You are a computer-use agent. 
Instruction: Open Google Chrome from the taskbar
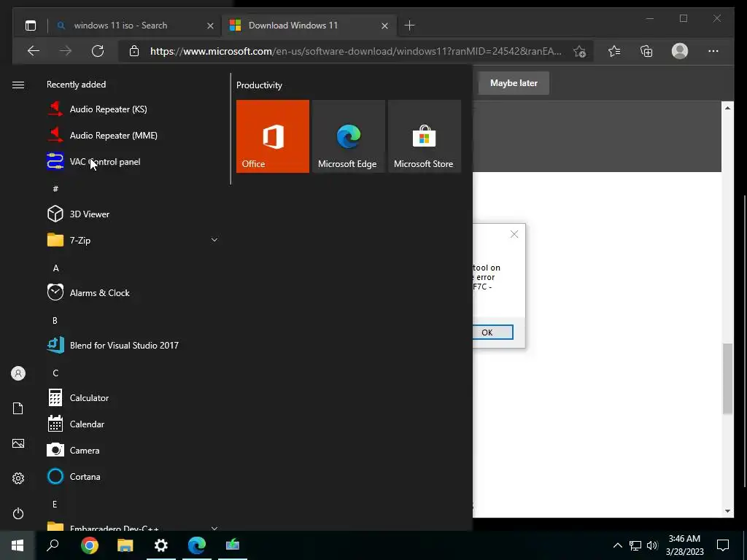point(90,545)
